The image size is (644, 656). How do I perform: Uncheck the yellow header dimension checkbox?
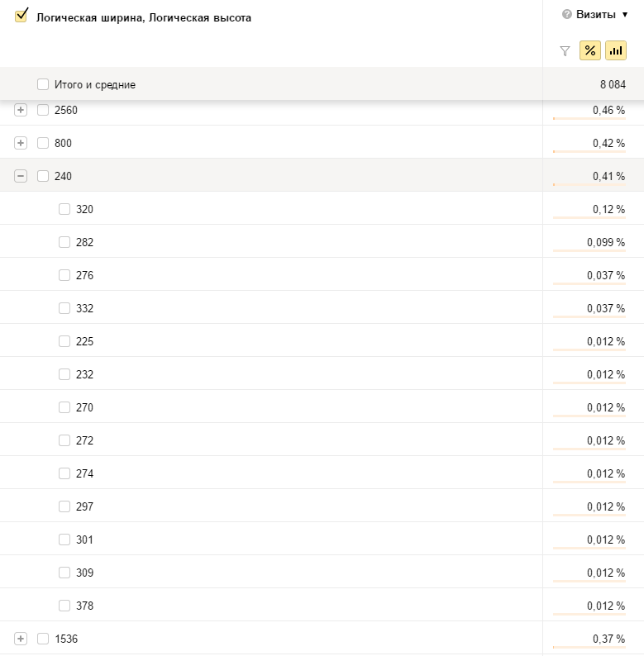[21, 16]
